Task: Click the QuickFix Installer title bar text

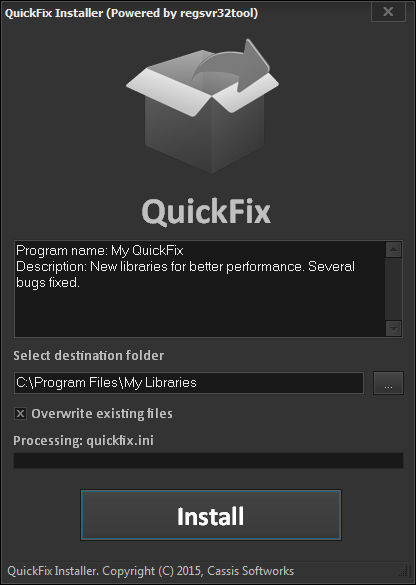Action: point(131,13)
